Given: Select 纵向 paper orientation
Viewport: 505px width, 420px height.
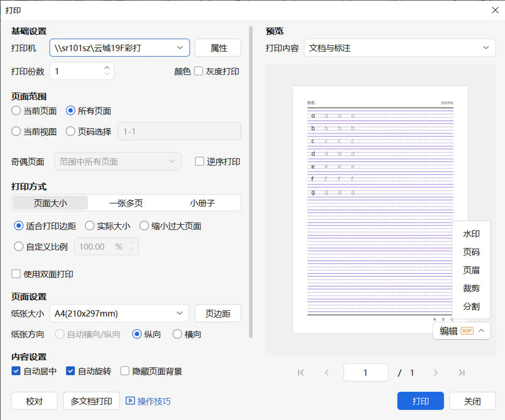Looking at the screenshot, I should point(137,334).
